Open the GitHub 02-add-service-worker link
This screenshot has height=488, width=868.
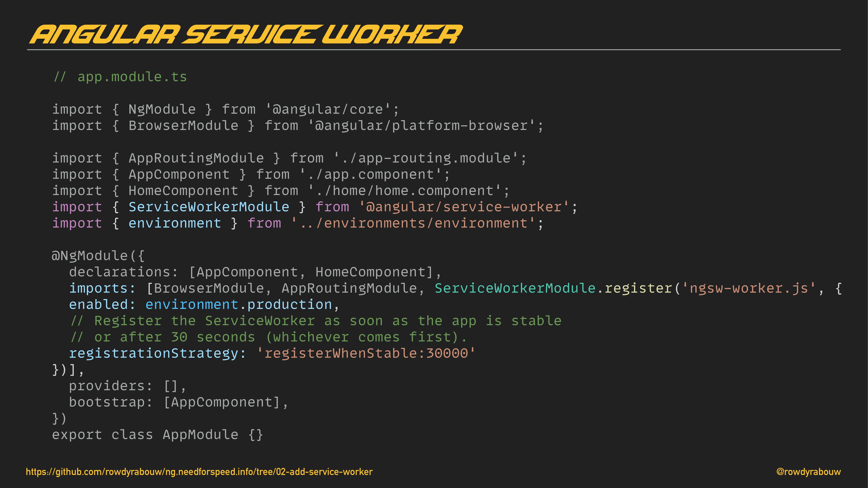coord(199,472)
